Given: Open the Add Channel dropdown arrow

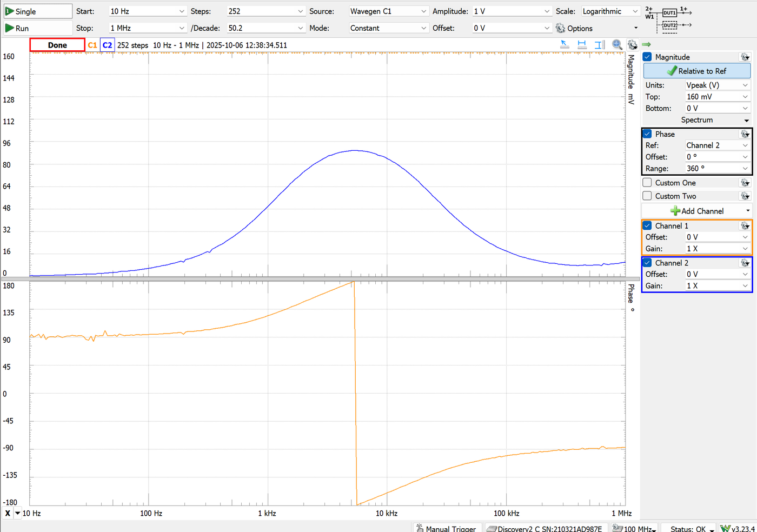Looking at the screenshot, I should 748,211.
